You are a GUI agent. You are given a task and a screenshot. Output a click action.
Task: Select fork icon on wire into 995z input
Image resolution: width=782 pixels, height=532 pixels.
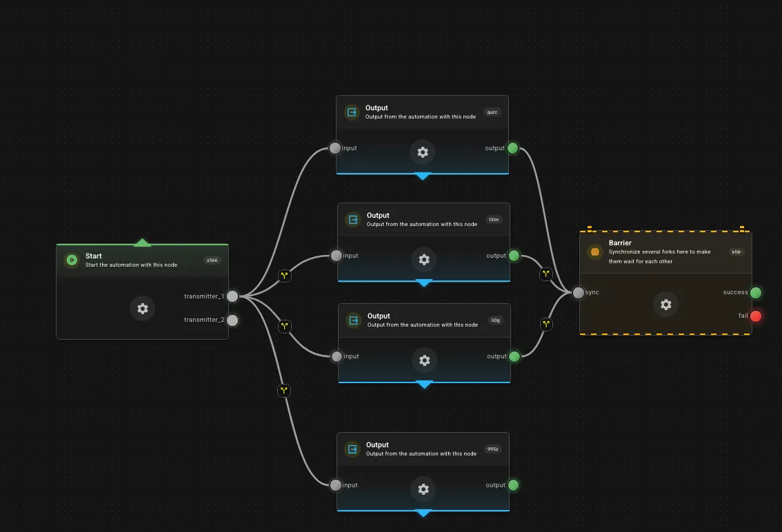[x=284, y=391]
